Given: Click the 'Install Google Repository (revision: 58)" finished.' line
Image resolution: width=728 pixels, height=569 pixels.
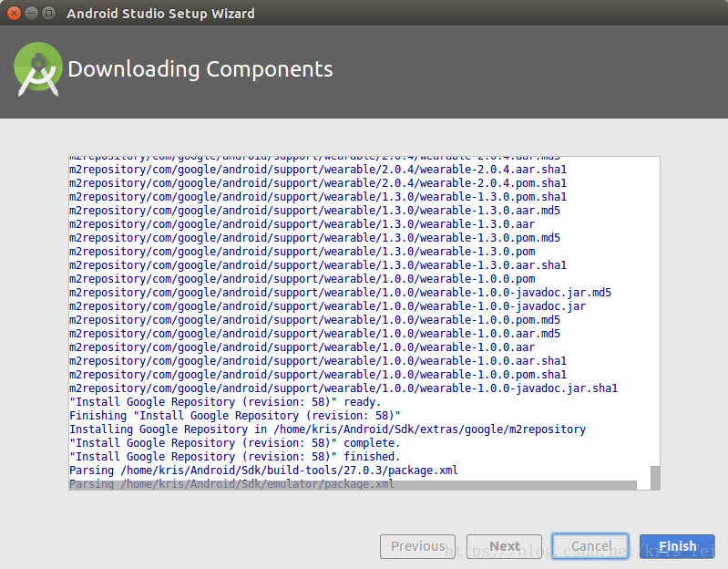Looking at the screenshot, I should [234, 457].
